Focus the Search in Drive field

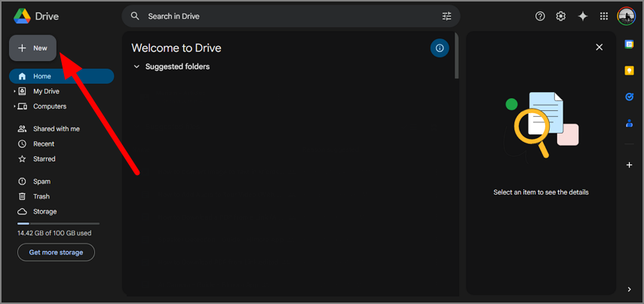(291, 16)
